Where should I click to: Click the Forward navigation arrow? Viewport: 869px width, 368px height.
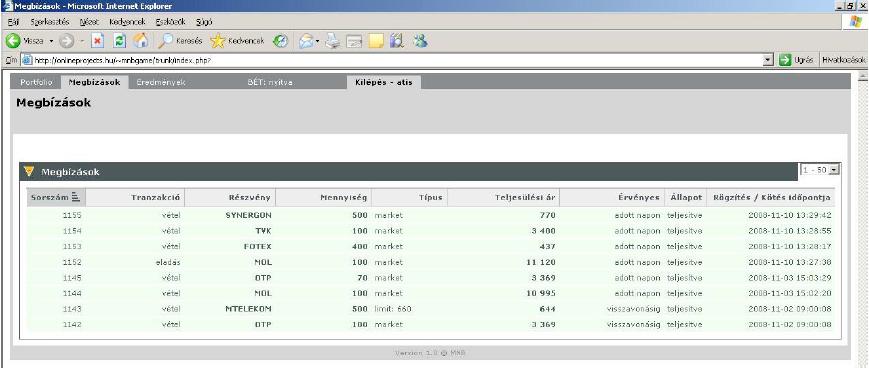(67, 41)
